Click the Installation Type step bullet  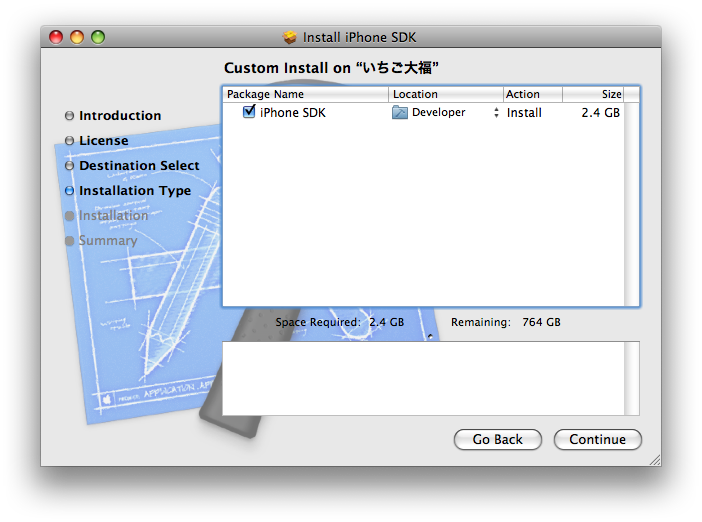[69, 191]
